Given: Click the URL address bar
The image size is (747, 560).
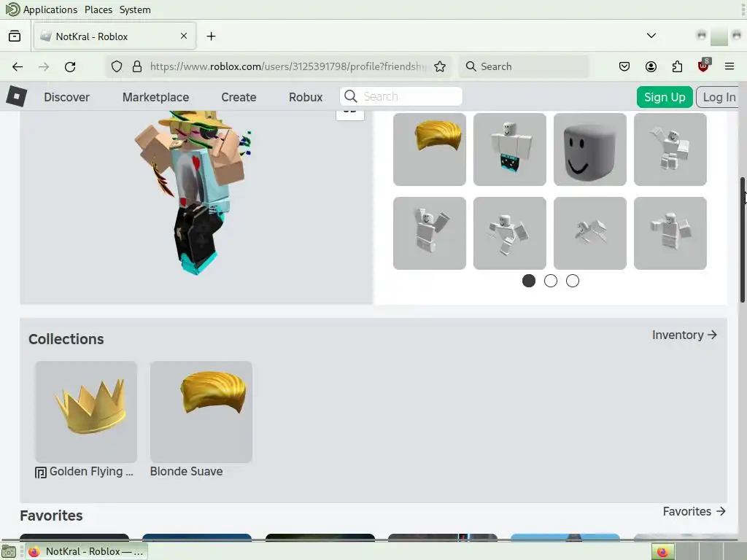Looking at the screenshot, I should click(x=287, y=66).
